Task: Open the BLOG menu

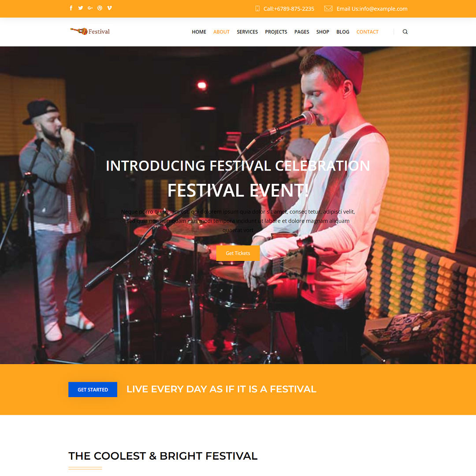Action: 343,32
